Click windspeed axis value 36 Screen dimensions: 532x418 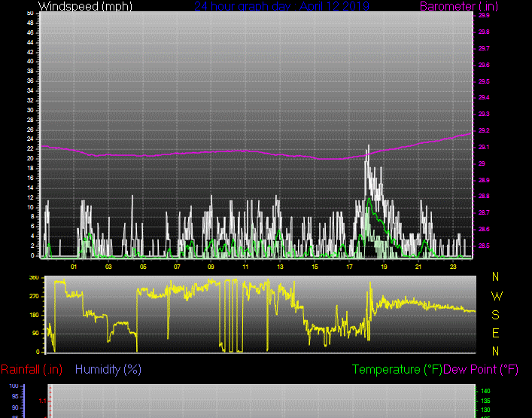[x=30, y=81]
